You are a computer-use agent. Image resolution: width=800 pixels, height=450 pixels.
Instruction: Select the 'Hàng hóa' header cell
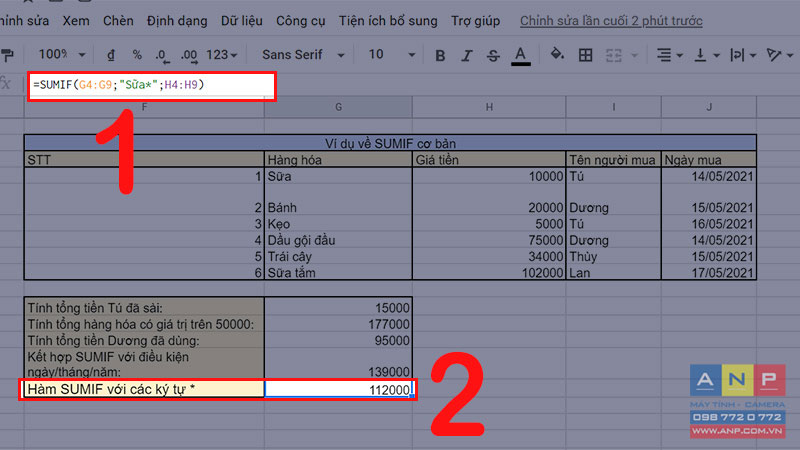(x=338, y=160)
